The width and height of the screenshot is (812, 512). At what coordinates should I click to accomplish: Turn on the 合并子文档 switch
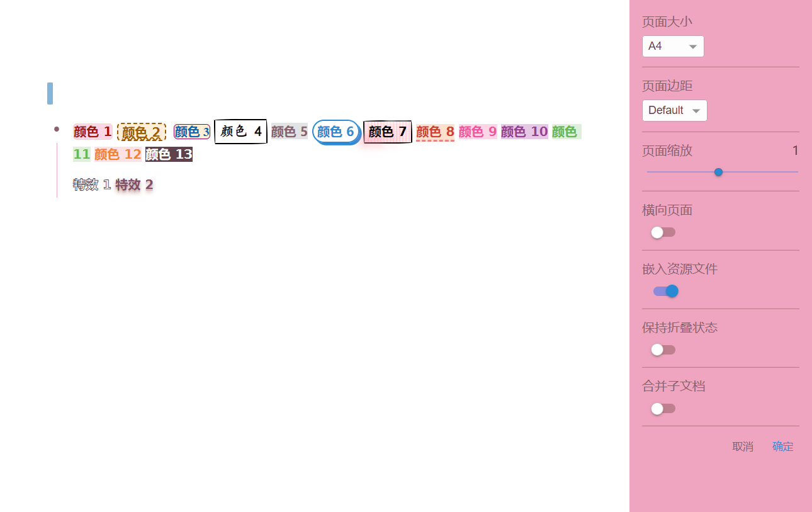pos(663,409)
